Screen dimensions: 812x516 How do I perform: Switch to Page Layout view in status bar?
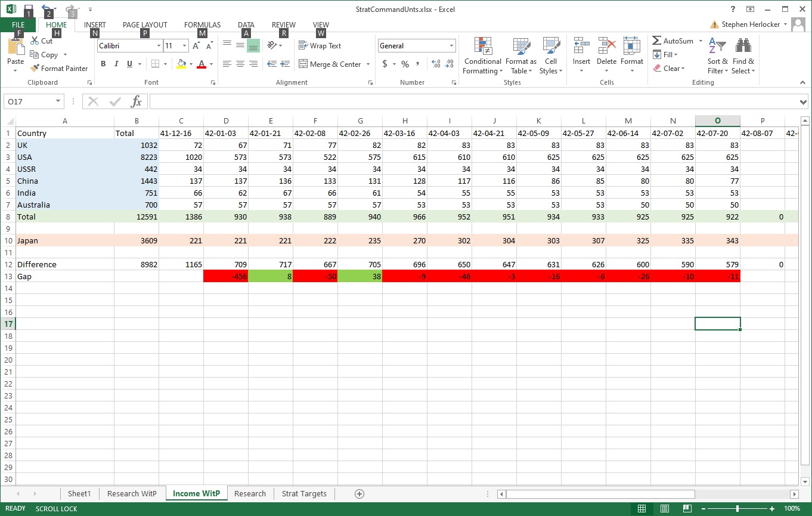click(664, 509)
